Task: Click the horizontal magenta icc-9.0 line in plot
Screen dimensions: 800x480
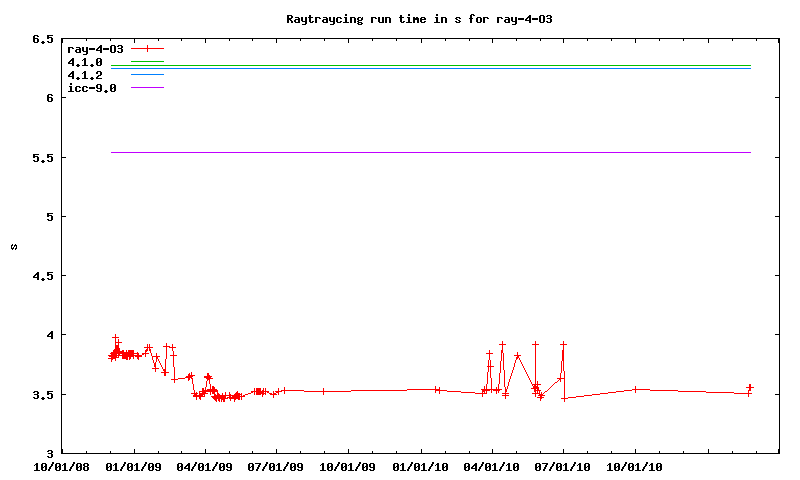Action: (x=430, y=152)
